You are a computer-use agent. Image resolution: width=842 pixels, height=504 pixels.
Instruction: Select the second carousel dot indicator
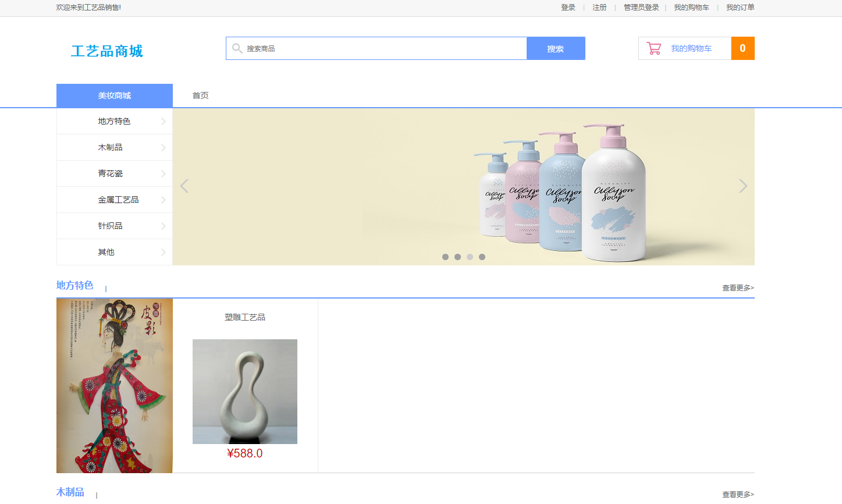point(457,257)
